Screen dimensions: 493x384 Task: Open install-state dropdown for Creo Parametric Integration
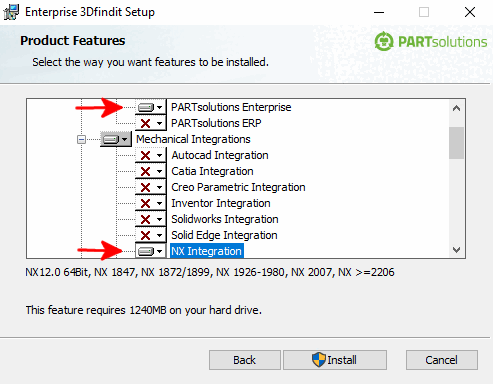coord(151,187)
